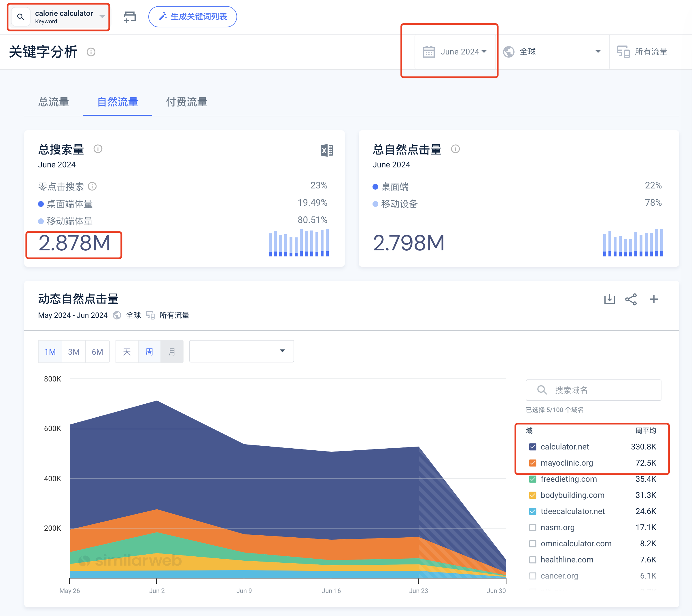The height and width of the screenshot is (616, 692).
Task: Set chart granularity to 周
Action: [x=149, y=352]
